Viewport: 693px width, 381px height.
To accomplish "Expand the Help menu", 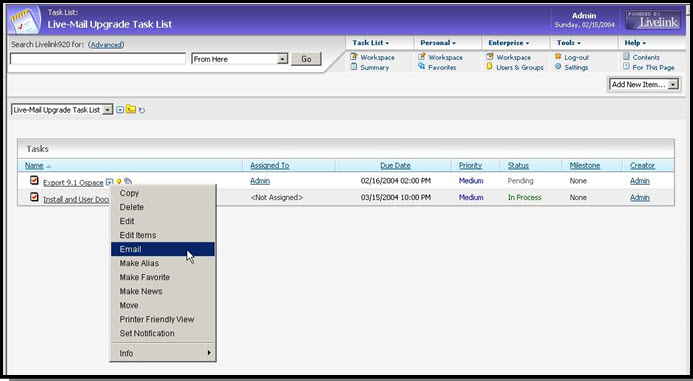I will (x=635, y=43).
